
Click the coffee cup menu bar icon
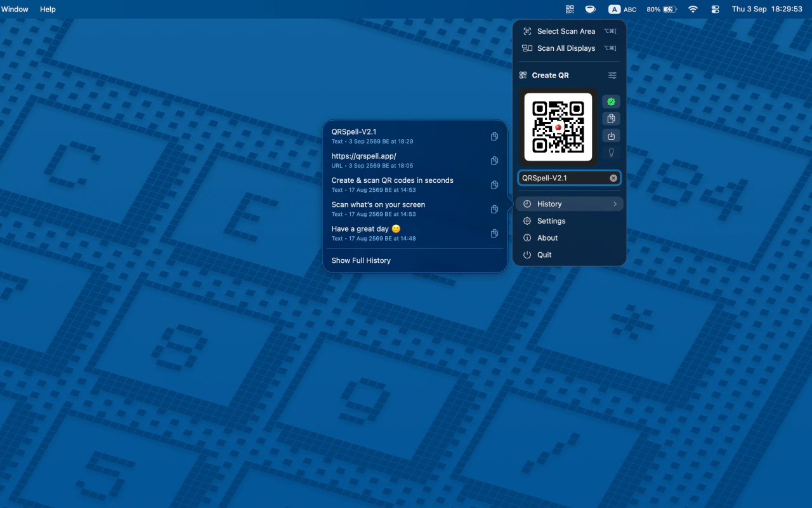pos(590,9)
